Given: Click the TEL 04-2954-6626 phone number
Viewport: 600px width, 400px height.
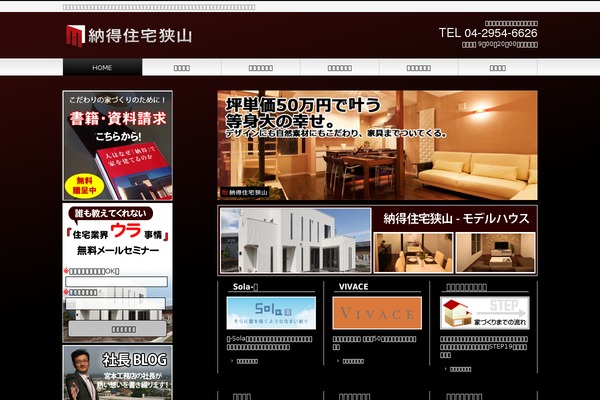Looking at the screenshot, I should coord(488,33).
